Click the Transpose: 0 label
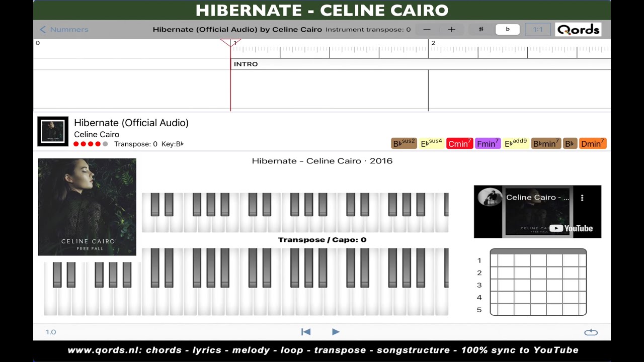Screen dimensions: 644x362 [x=135, y=144]
